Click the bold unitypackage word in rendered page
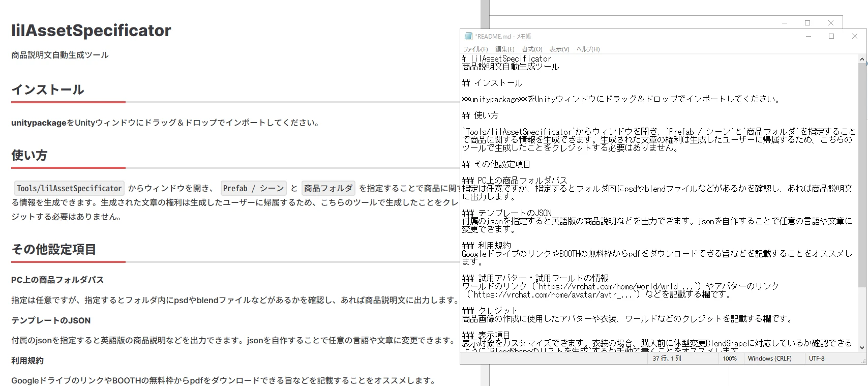 (39, 123)
